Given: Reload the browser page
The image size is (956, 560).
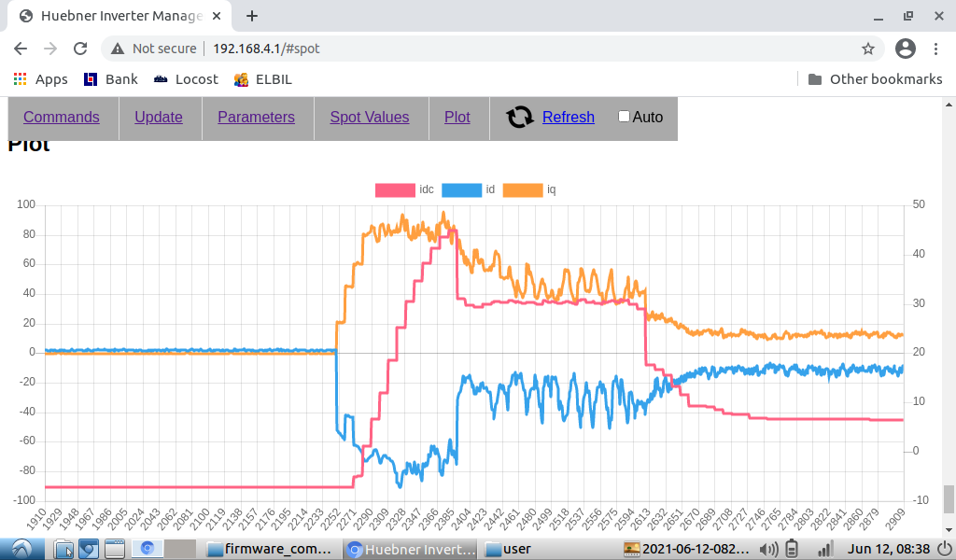Looking at the screenshot, I should (80, 49).
